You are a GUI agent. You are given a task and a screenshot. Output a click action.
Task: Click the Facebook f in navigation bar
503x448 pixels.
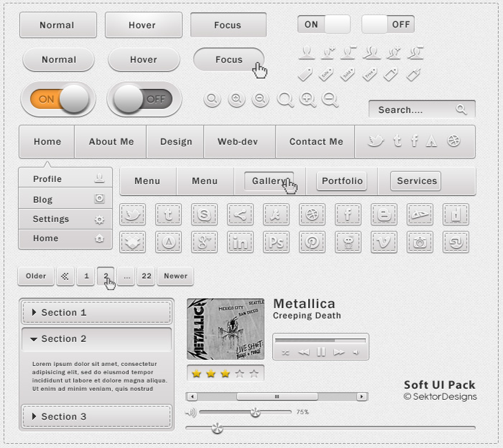tap(415, 141)
